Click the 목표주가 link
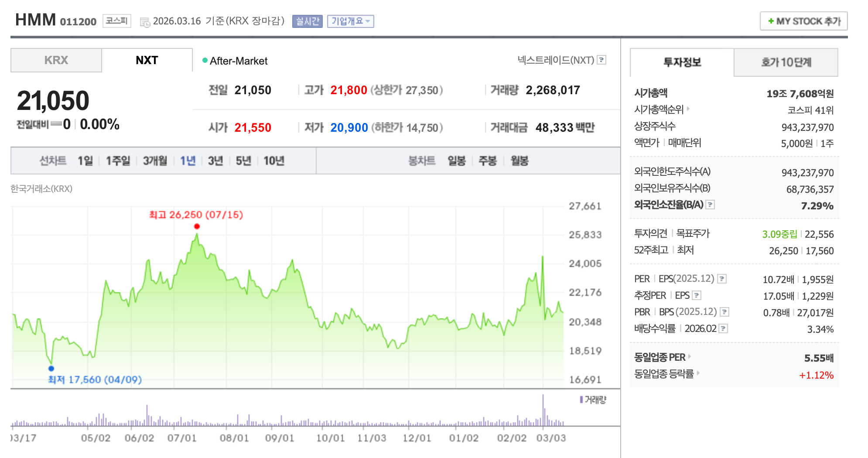The height and width of the screenshot is (458, 868). 693,233
